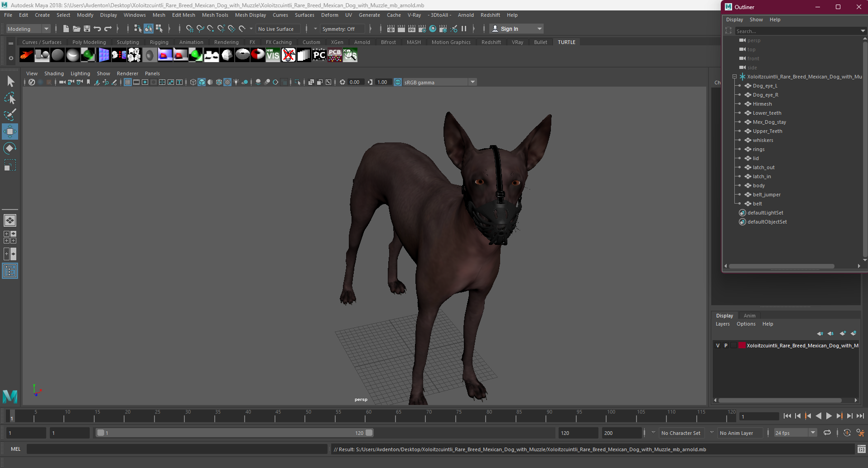Open the No Character Set dropdown arrow

(x=653, y=433)
